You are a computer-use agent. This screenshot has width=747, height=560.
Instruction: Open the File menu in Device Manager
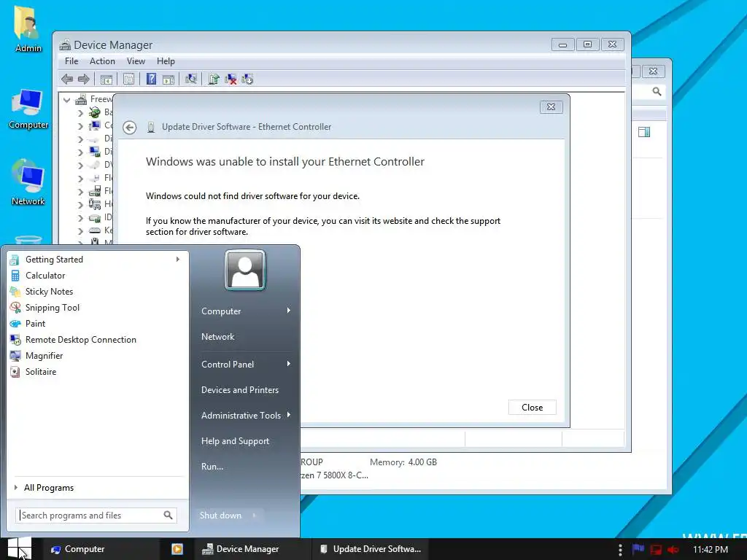click(x=71, y=61)
